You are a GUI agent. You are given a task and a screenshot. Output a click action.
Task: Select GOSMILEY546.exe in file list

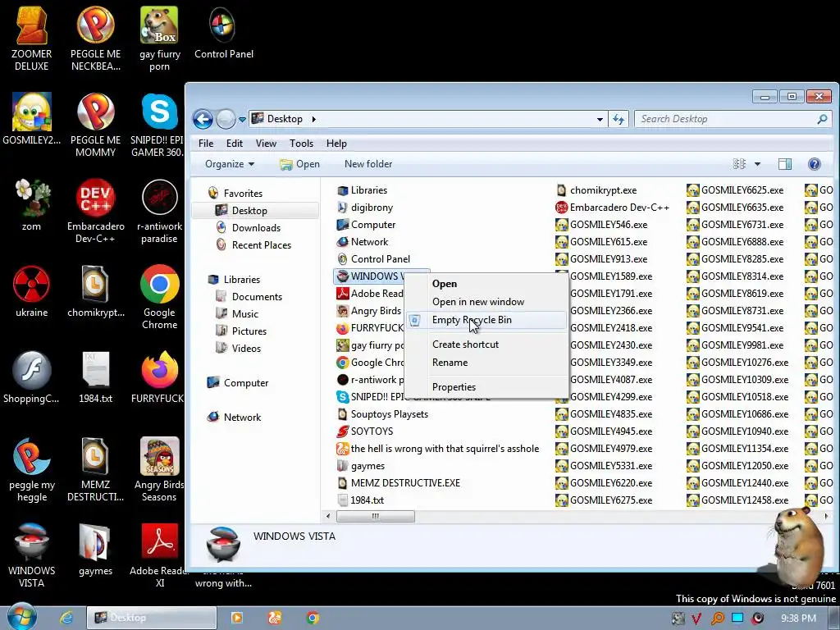[601, 225]
